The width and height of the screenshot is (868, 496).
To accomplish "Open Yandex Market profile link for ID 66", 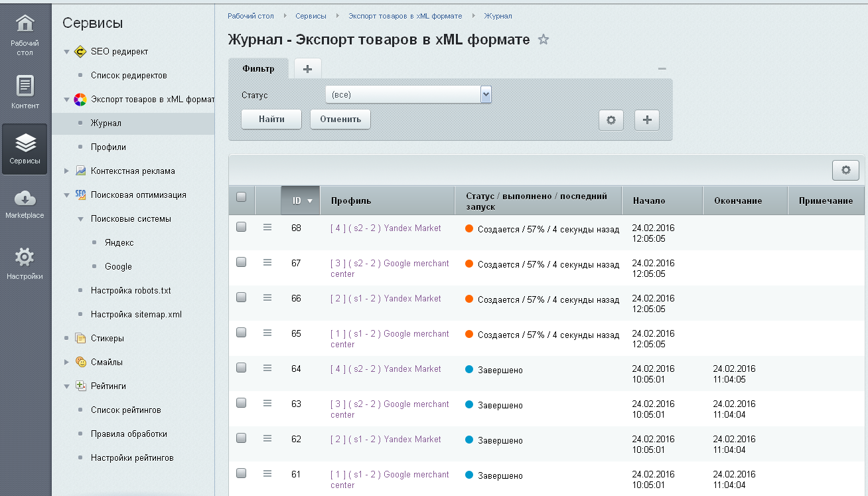I will pyautogui.click(x=386, y=299).
